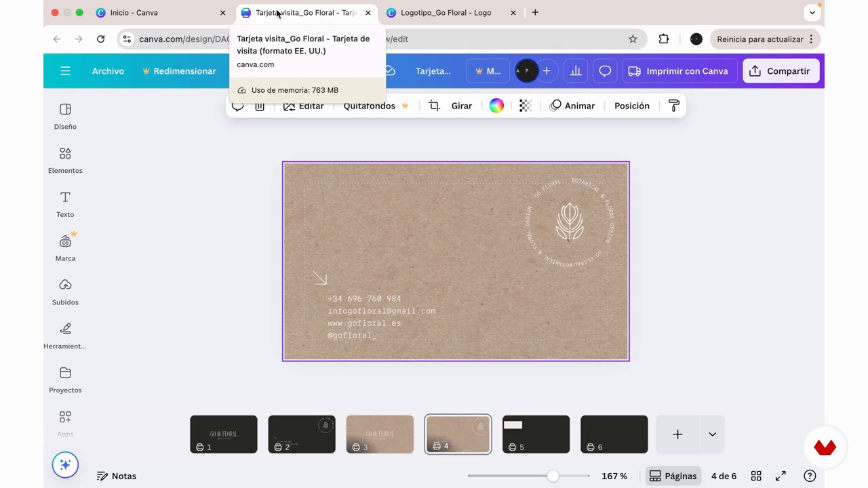Click the 167 % zoom value
The height and width of the screenshot is (488, 868).
pyautogui.click(x=614, y=476)
